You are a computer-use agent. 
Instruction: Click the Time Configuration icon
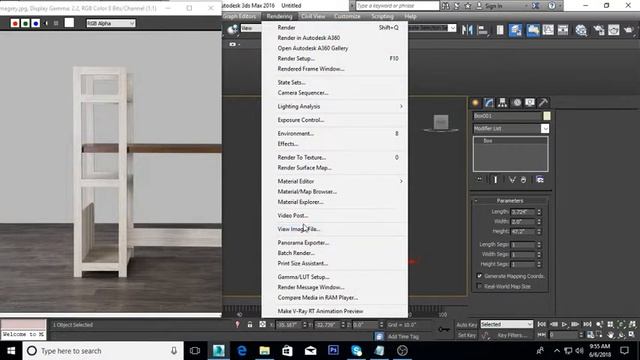point(590,335)
